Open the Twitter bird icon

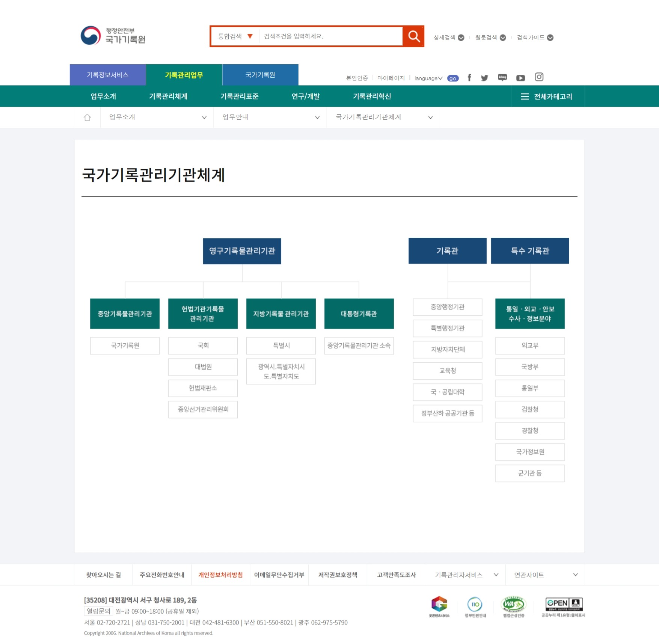pos(484,78)
